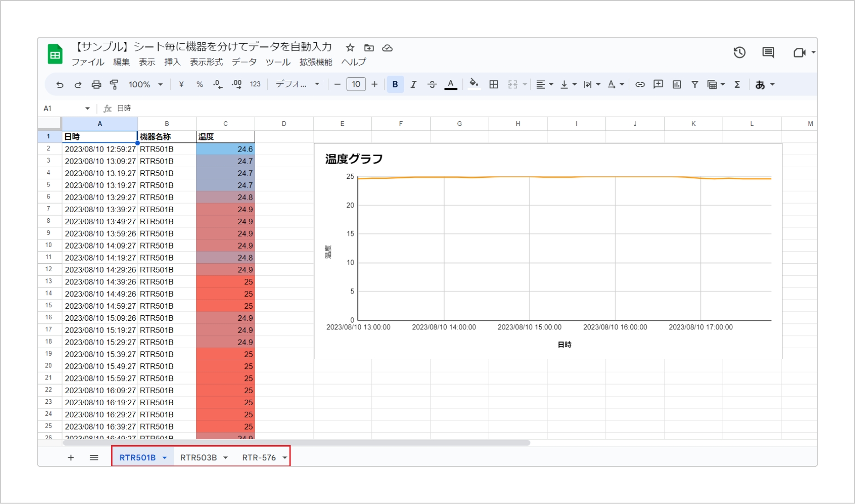Open the horizontal align dropdown
This screenshot has height=504, width=855.
[545, 85]
